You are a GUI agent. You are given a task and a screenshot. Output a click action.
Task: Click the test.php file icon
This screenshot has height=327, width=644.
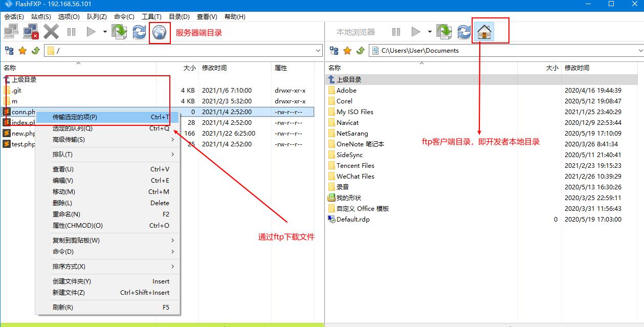pos(7,144)
